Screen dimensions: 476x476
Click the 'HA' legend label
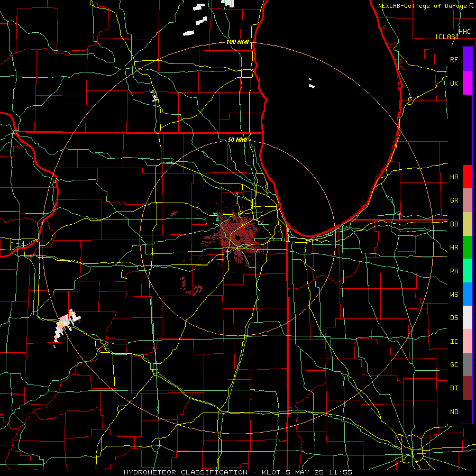point(454,177)
